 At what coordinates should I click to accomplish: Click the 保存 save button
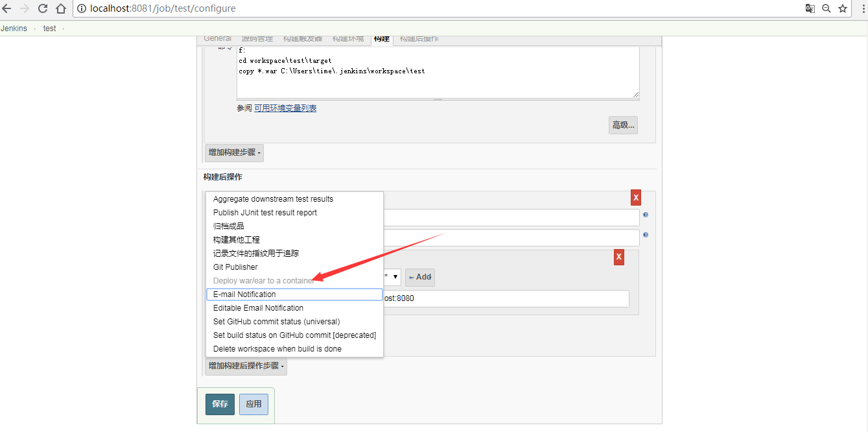pos(220,403)
